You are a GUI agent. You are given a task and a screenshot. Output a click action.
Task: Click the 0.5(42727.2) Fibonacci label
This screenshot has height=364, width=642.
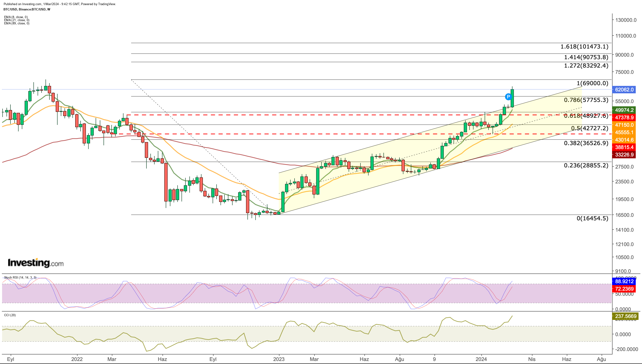point(590,128)
